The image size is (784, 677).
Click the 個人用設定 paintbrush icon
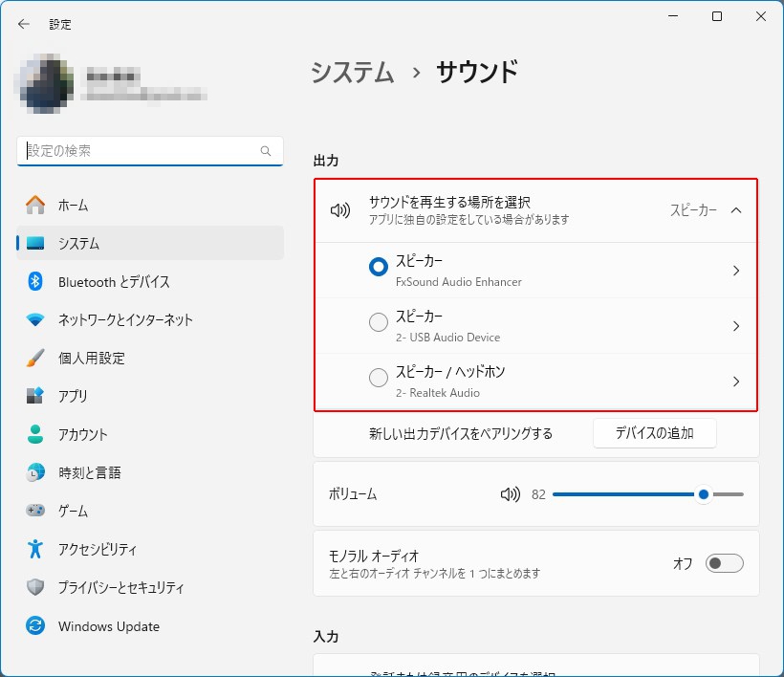[x=35, y=358]
